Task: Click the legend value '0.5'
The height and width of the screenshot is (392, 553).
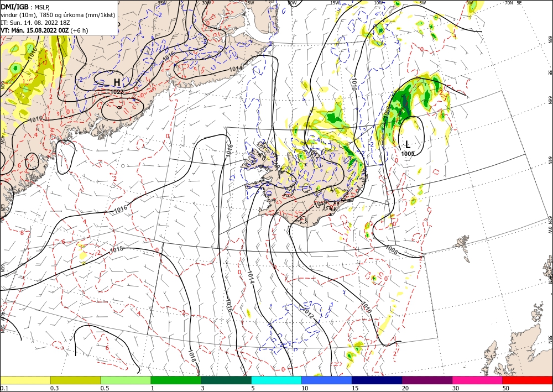Action: (104, 388)
